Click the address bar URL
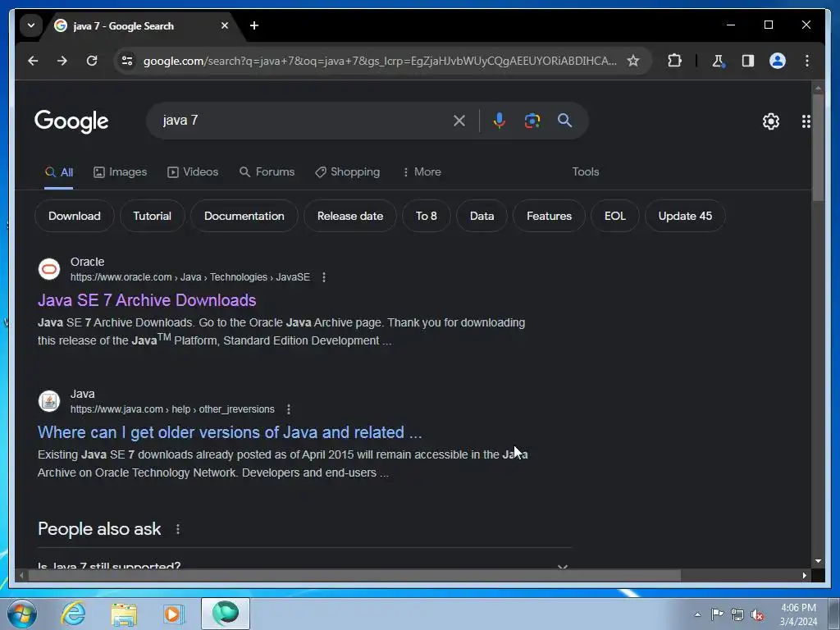This screenshot has width=840, height=630. point(380,61)
